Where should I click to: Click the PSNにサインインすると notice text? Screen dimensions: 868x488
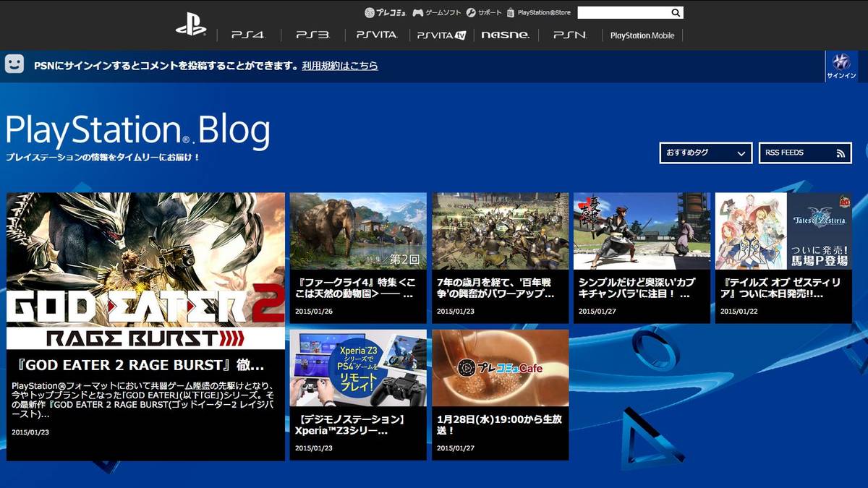[166, 66]
